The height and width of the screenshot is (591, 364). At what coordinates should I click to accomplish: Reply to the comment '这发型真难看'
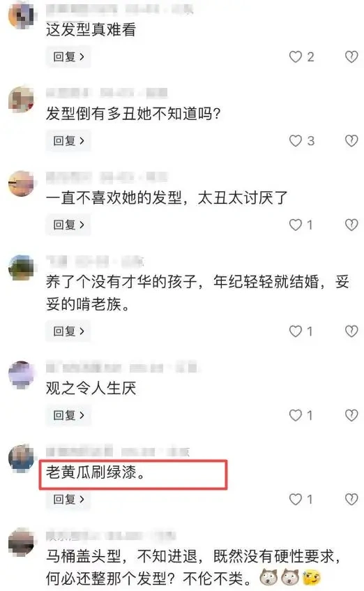(68, 57)
